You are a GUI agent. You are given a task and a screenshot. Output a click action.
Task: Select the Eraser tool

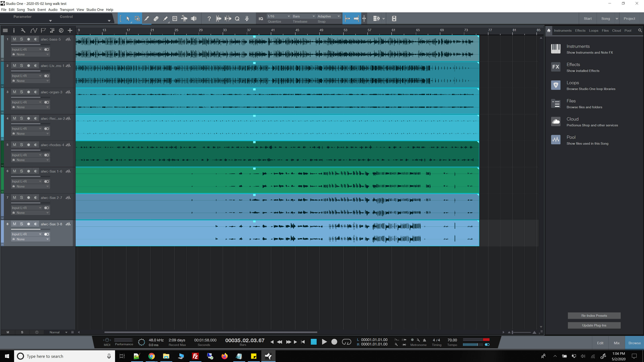click(156, 18)
